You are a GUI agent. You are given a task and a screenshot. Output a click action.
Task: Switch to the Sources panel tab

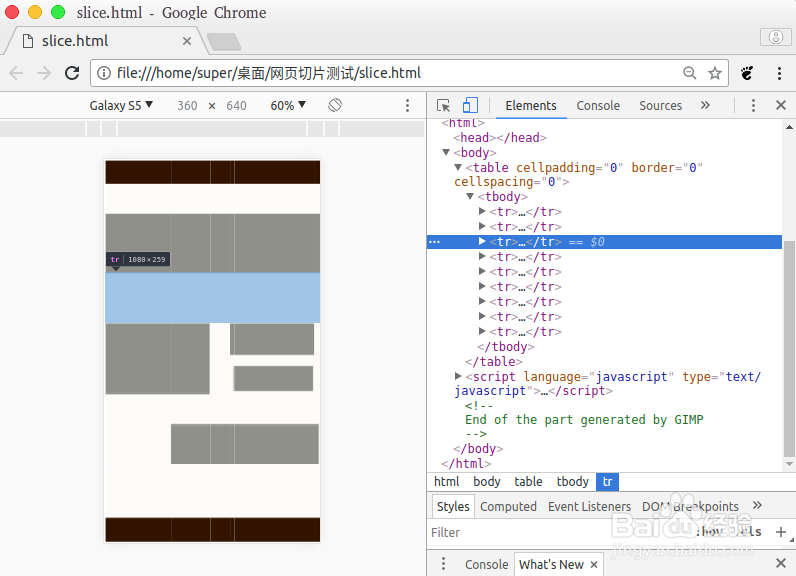(x=660, y=105)
